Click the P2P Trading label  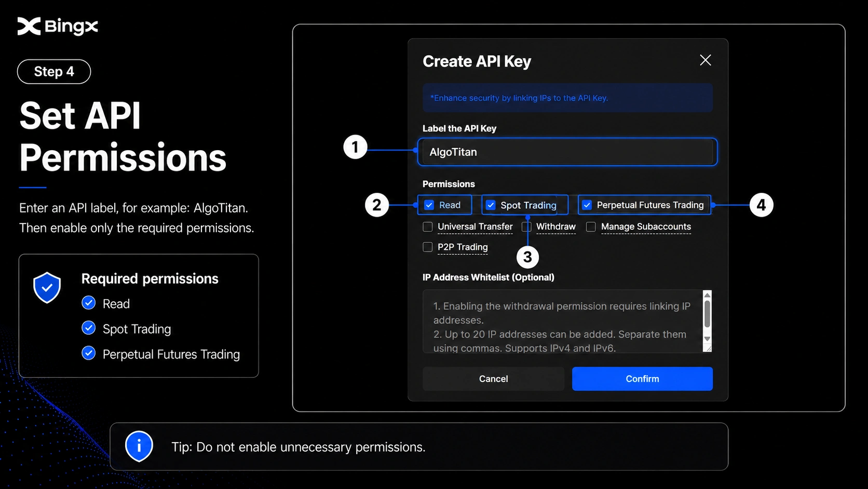[463, 247]
